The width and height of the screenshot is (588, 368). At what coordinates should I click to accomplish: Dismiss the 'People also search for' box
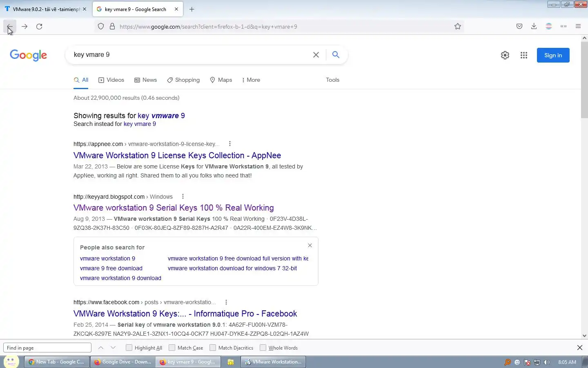[x=310, y=245]
